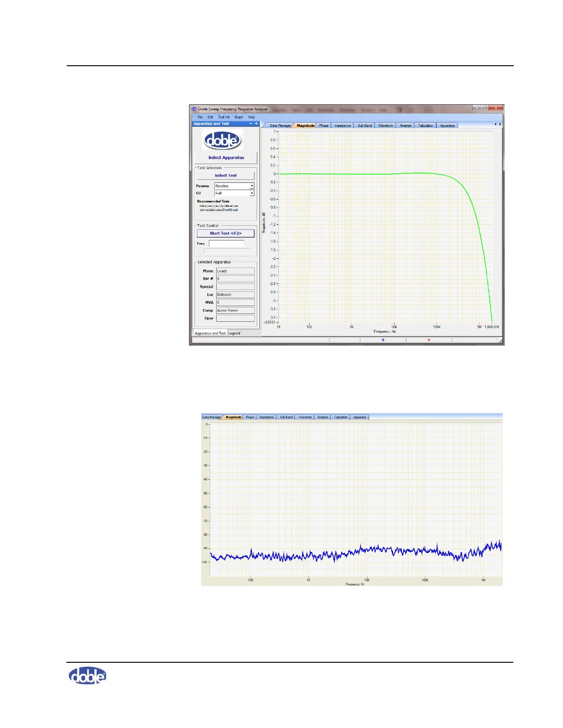Open Data Manager tab in analyzer window
The image size is (563, 728).
279,125
